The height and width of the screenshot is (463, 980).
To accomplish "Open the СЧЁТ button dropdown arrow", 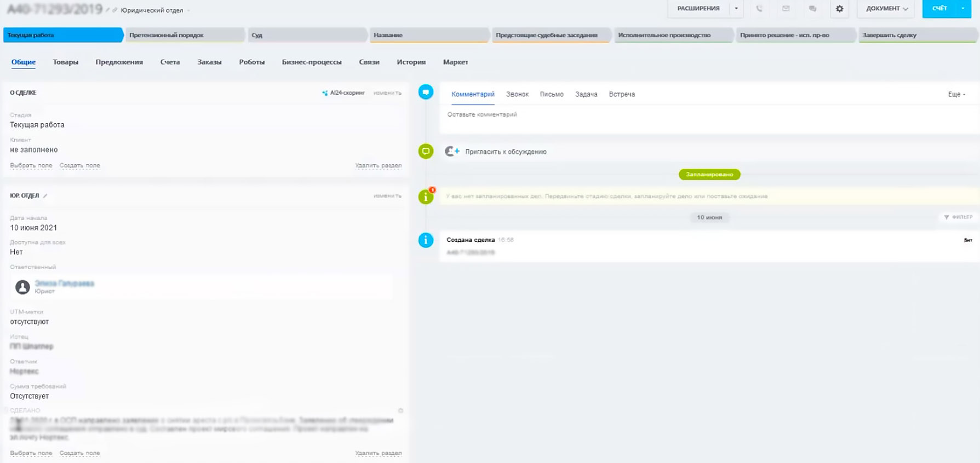I will (x=963, y=9).
